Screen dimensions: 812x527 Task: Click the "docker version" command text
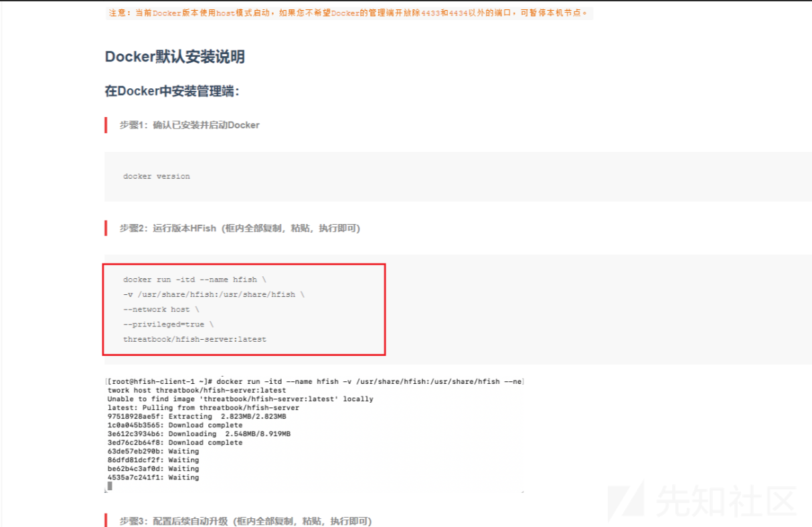(157, 177)
